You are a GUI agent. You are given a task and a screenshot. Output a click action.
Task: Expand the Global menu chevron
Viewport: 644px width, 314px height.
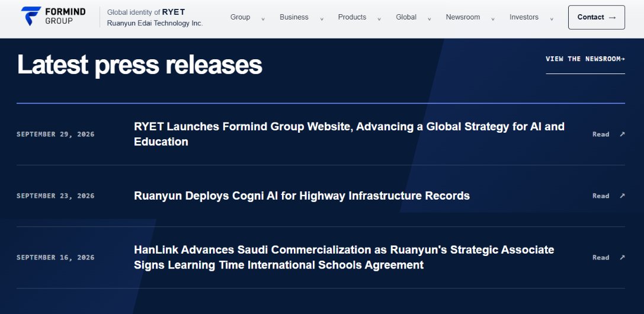pos(429,19)
